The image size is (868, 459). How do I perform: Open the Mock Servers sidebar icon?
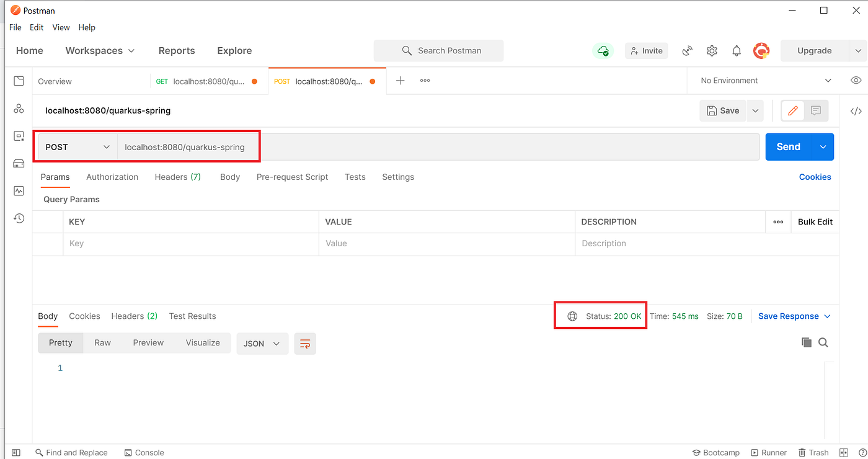pos(19,163)
